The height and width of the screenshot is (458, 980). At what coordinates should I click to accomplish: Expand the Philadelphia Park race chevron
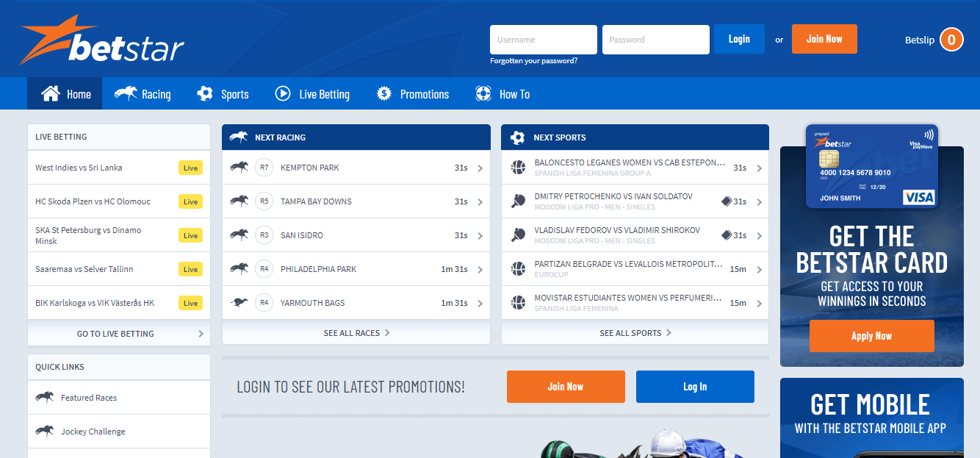point(480,270)
